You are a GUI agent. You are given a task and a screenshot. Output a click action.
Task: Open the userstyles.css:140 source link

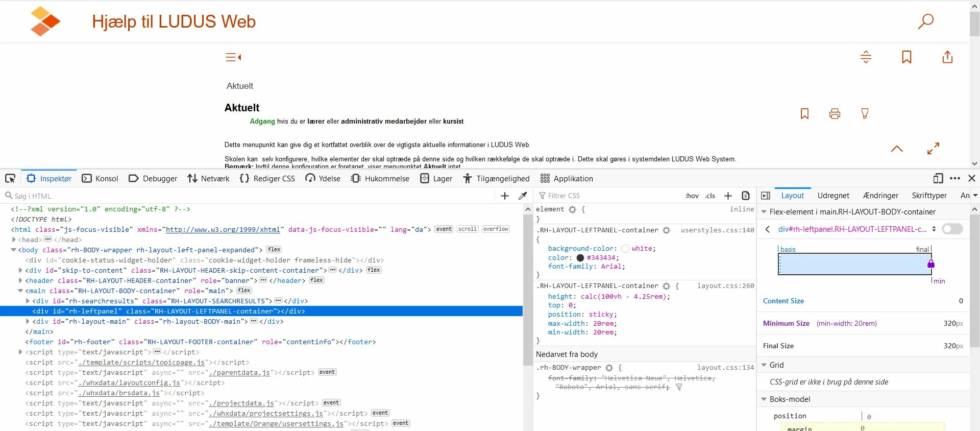717,230
